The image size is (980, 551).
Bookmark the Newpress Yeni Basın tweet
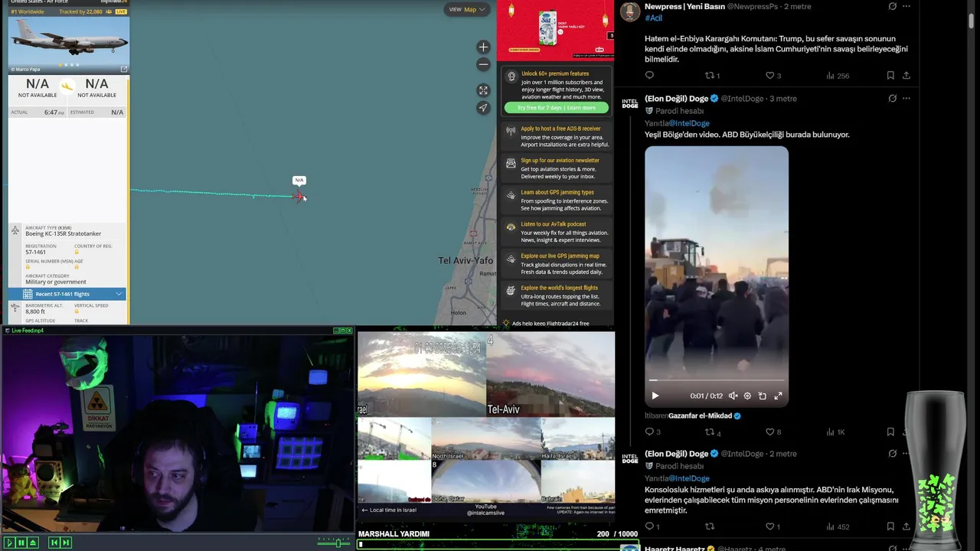[890, 75]
